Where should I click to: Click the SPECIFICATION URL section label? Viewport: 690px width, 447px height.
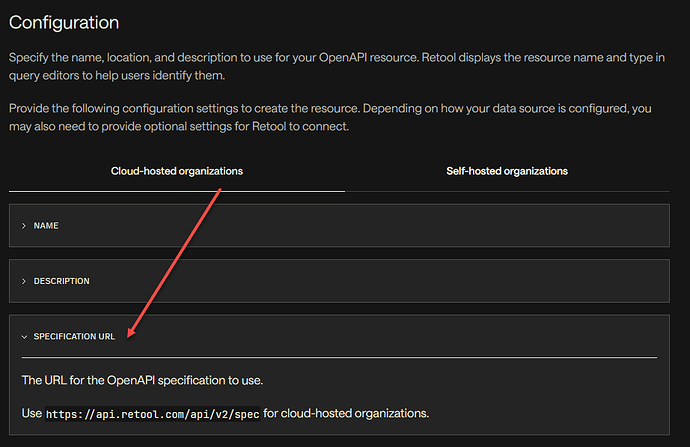(x=74, y=337)
